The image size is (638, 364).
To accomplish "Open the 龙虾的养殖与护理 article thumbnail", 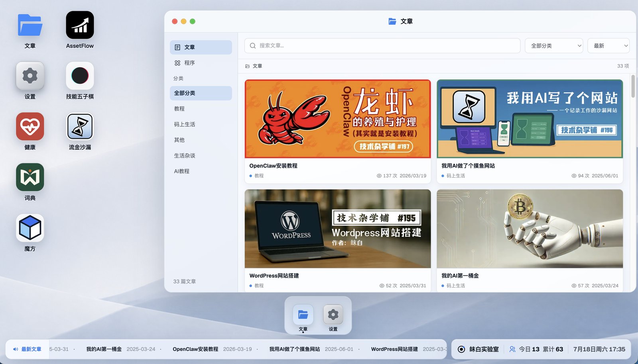I will tap(338, 119).
